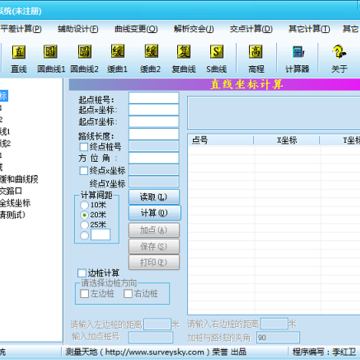Open the 其它计算(I) menu
Viewport: 360px width, 360px height.
point(309,29)
